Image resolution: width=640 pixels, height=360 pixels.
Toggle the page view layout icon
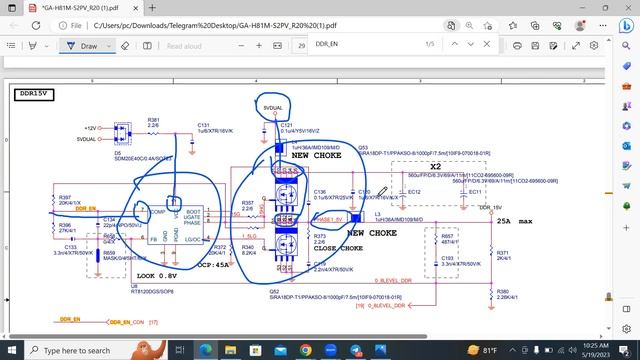[147, 46]
